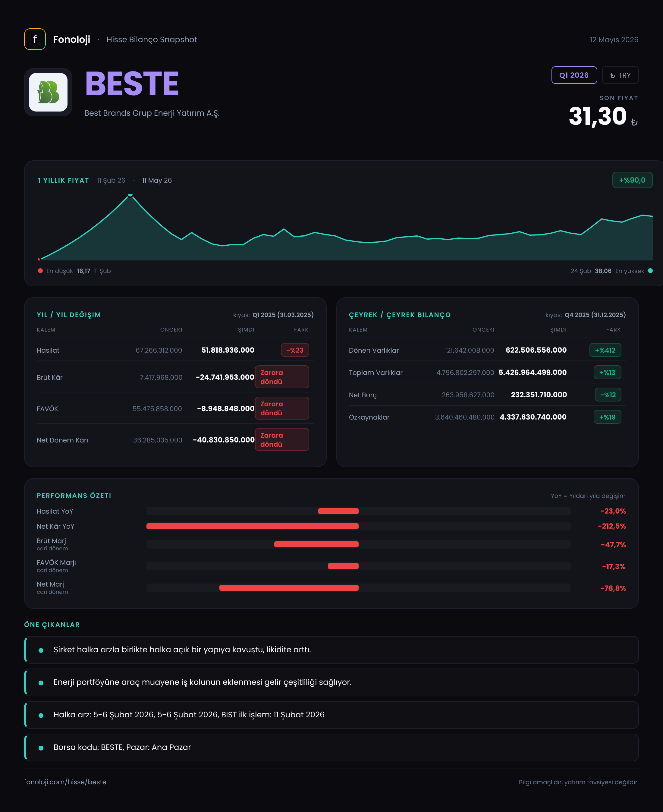This screenshot has height=812, width=663.
Task: Click the Net Marj red bar
Action: pyautogui.click(x=289, y=588)
